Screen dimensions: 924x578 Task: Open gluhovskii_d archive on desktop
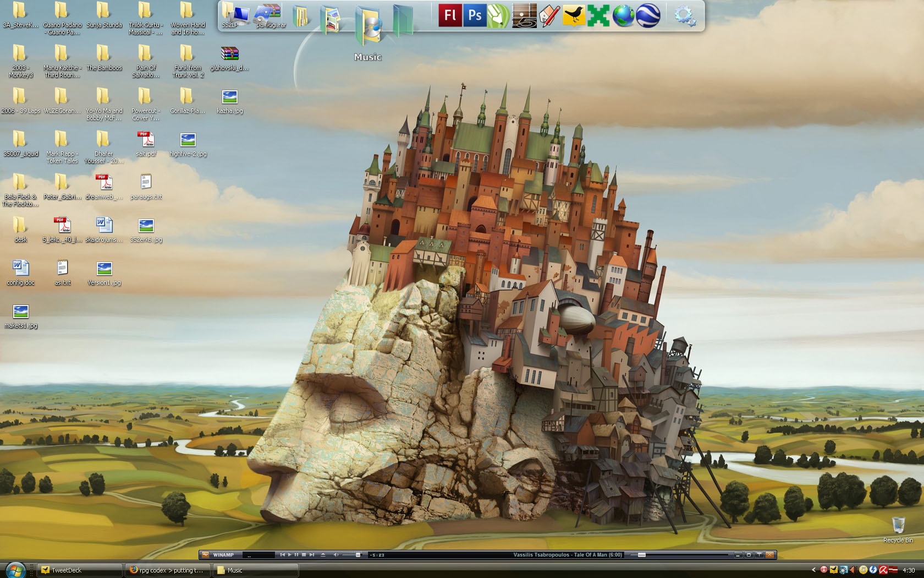(230, 58)
